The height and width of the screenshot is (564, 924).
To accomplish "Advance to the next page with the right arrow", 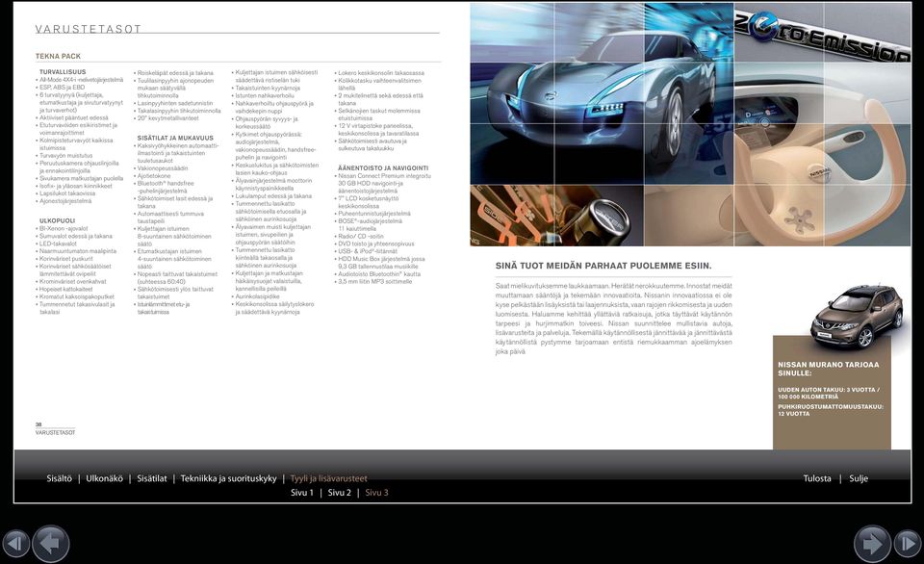I will coord(872,544).
